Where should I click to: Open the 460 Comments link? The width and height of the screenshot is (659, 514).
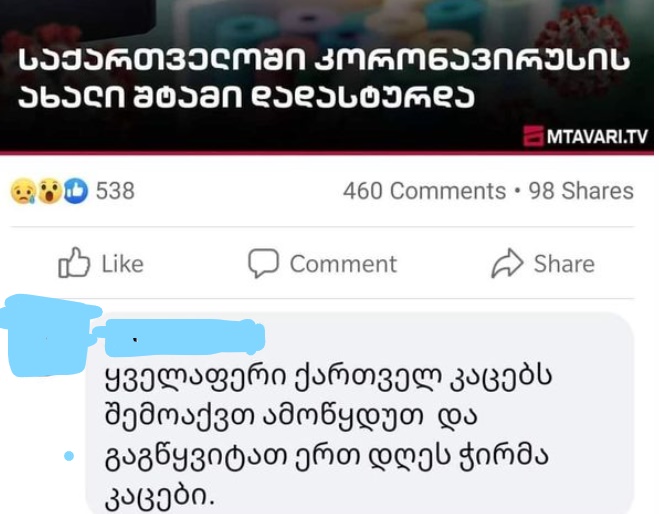click(x=424, y=191)
